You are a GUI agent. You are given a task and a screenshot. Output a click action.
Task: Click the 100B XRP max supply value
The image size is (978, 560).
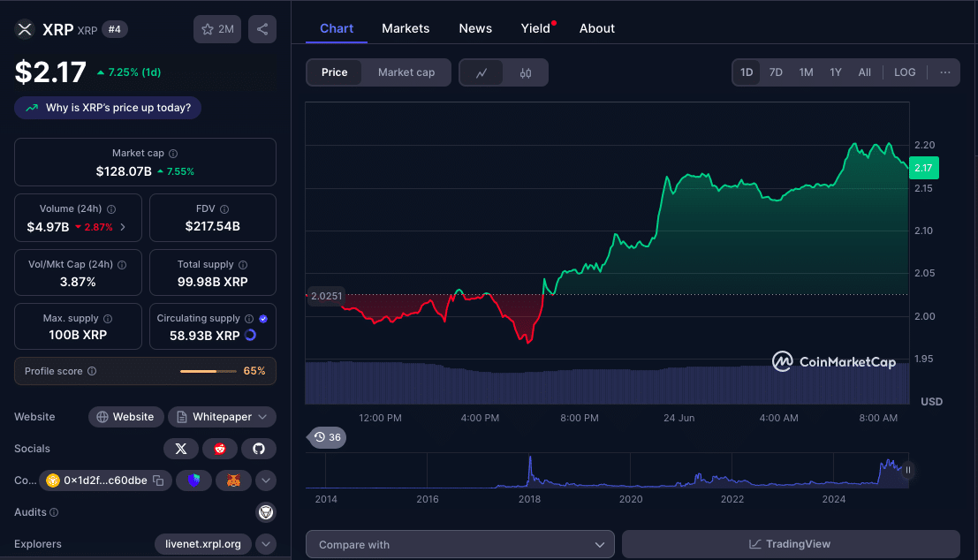(78, 335)
